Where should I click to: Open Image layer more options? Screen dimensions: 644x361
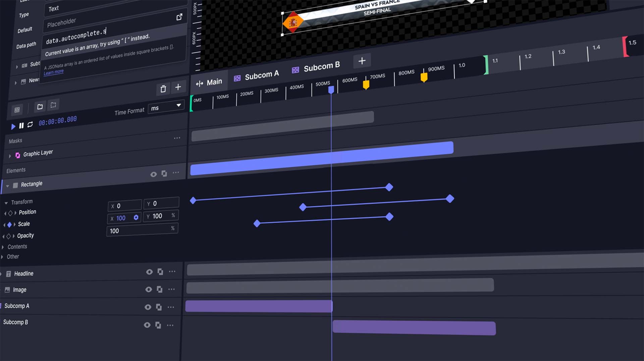(x=171, y=289)
